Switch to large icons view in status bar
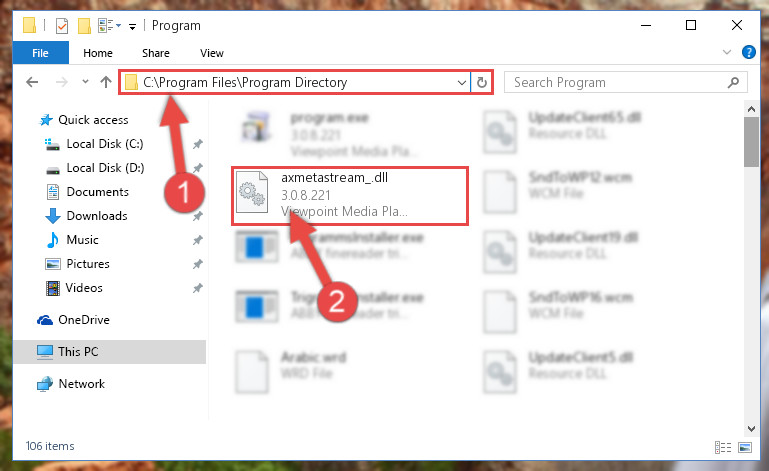769x471 pixels. [x=744, y=447]
